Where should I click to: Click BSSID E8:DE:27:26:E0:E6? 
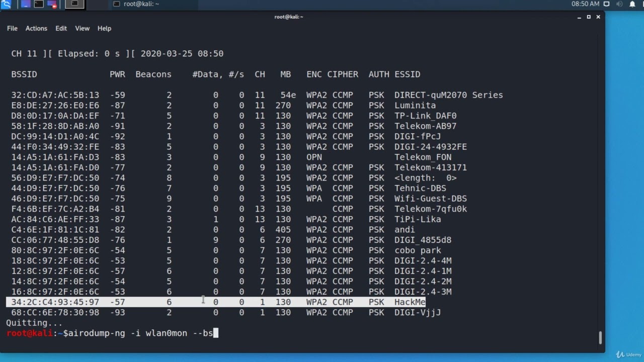(55, 105)
